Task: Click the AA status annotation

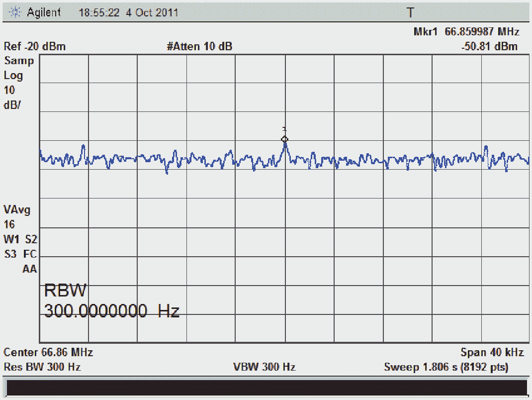Action: pos(29,269)
